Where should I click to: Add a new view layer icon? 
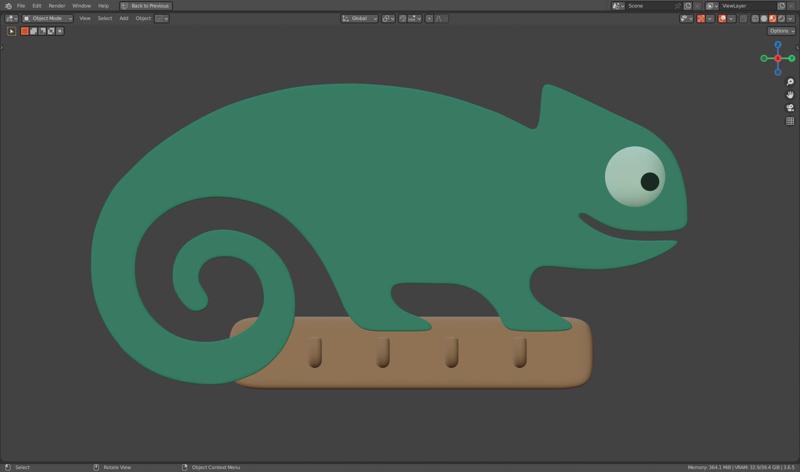click(x=781, y=6)
